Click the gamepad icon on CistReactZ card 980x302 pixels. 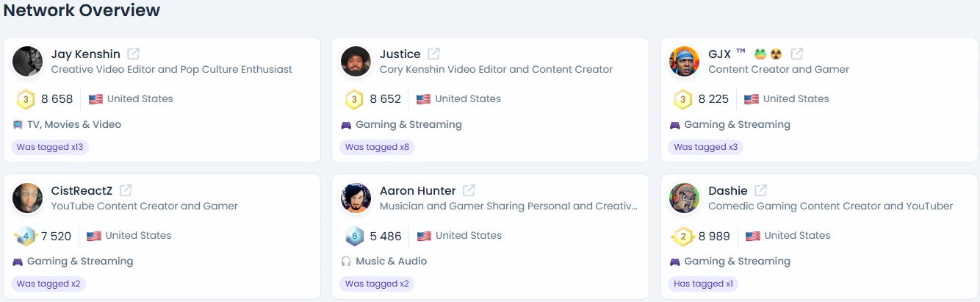point(18,262)
